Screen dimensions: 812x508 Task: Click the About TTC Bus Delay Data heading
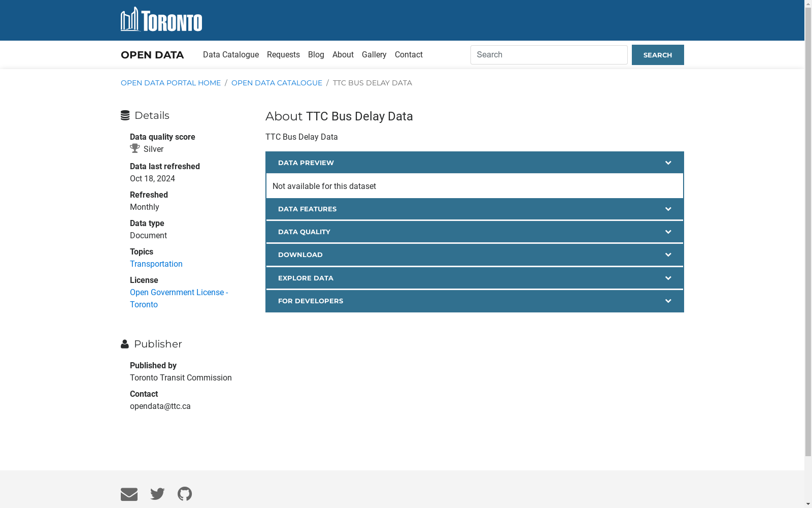point(339,116)
